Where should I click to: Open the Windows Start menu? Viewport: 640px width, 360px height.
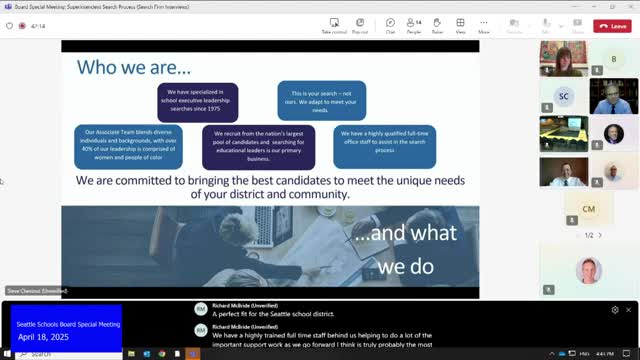pyautogui.click(x=7, y=353)
